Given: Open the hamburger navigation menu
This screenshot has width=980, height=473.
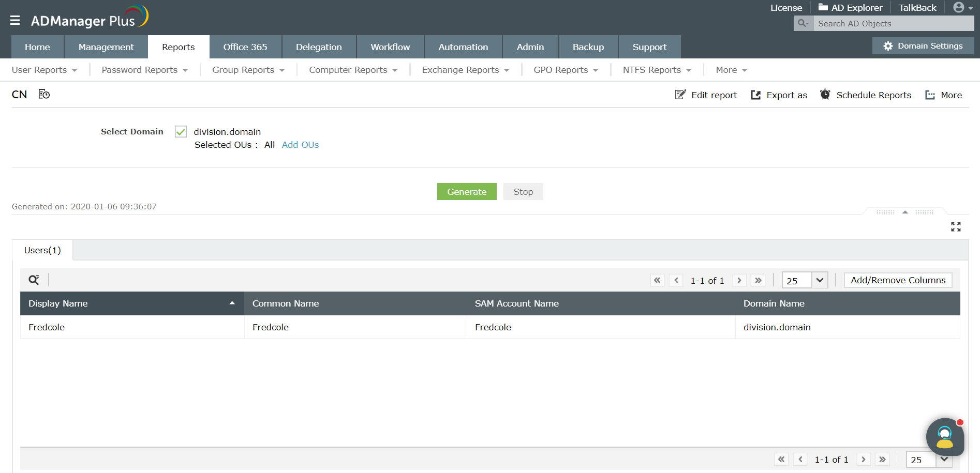Looking at the screenshot, I should click(x=15, y=20).
